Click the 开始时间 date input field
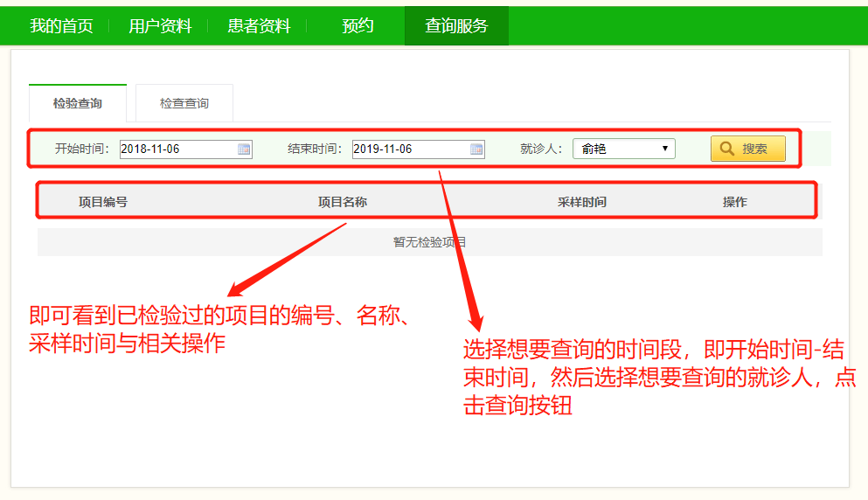This screenshot has height=500, width=868. pos(186,149)
